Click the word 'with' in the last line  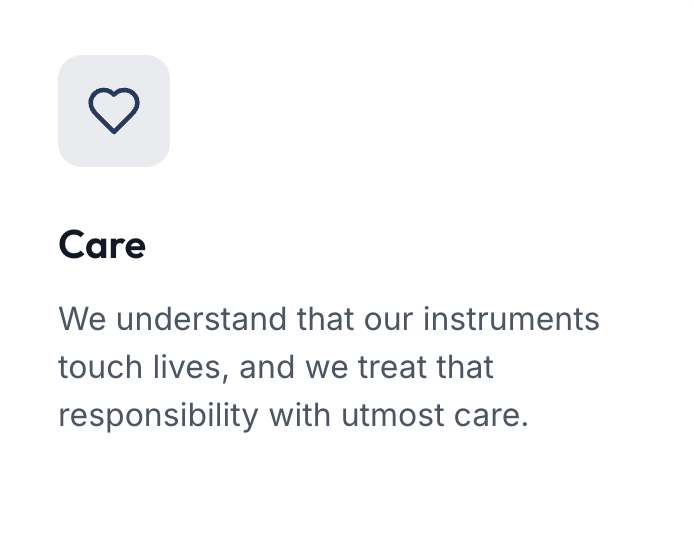coord(300,416)
